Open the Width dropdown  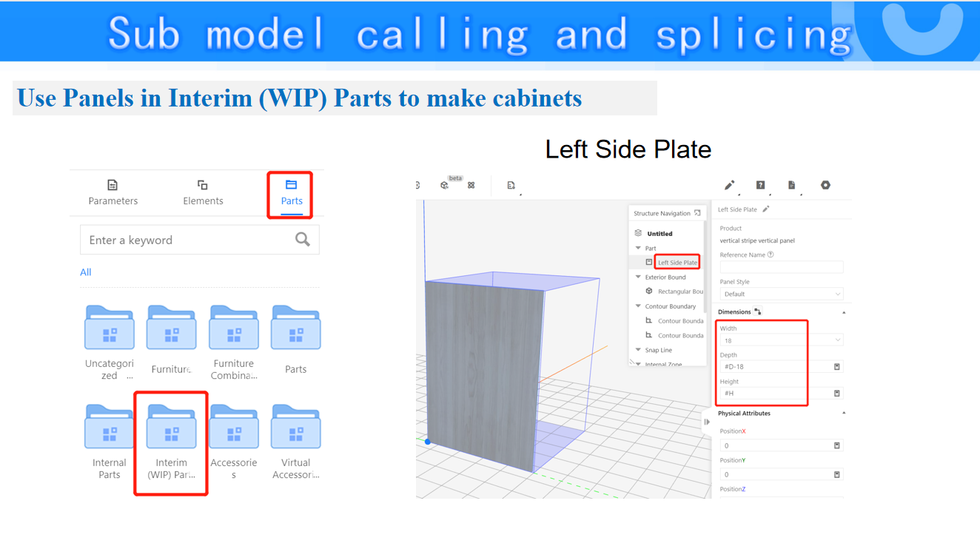click(782, 340)
